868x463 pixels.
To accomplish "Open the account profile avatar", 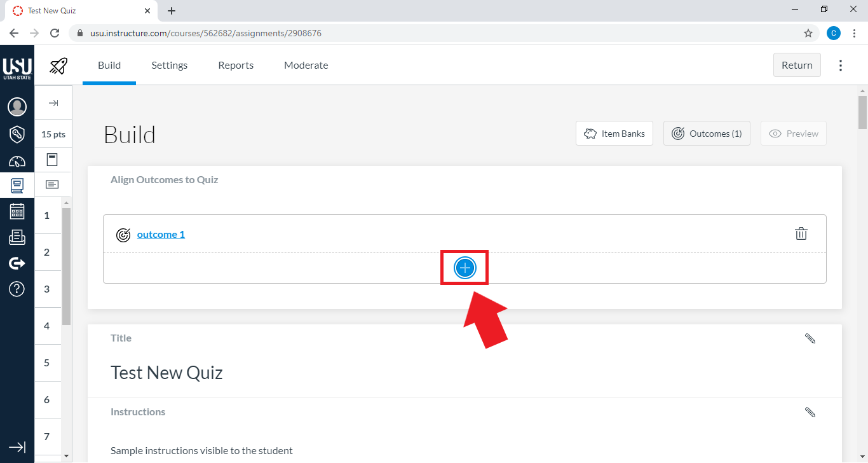I will click(17, 107).
